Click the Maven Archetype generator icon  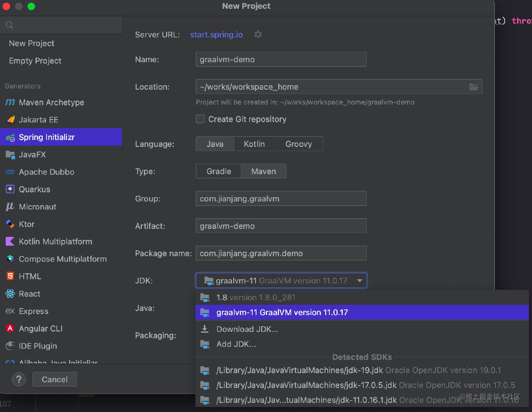click(x=10, y=102)
